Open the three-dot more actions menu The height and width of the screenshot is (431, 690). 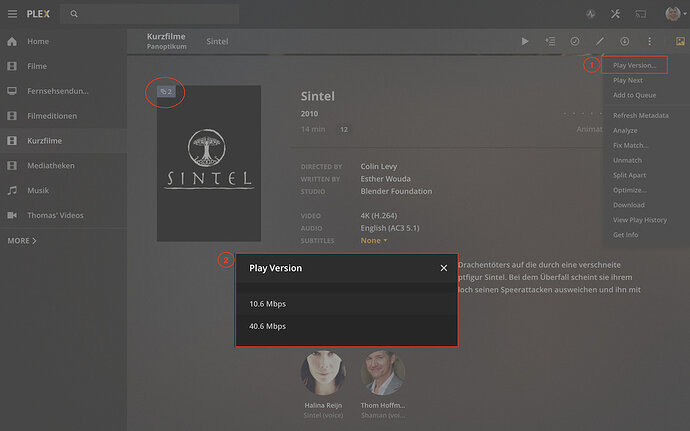(650, 41)
